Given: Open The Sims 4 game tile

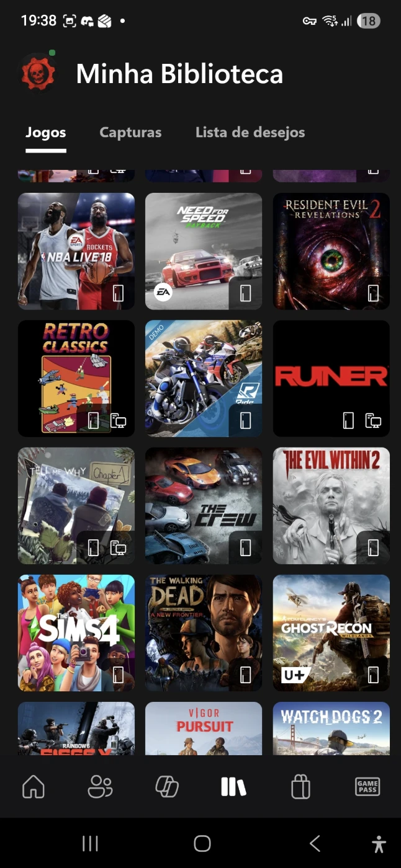Looking at the screenshot, I should click(76, 633).
